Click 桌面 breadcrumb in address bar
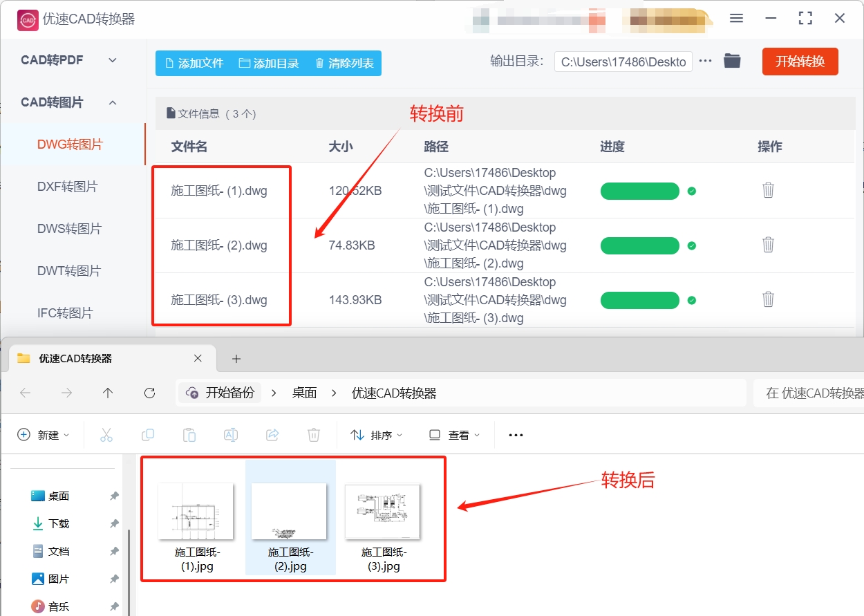864x616 pixels. click(x=304, y=393)
